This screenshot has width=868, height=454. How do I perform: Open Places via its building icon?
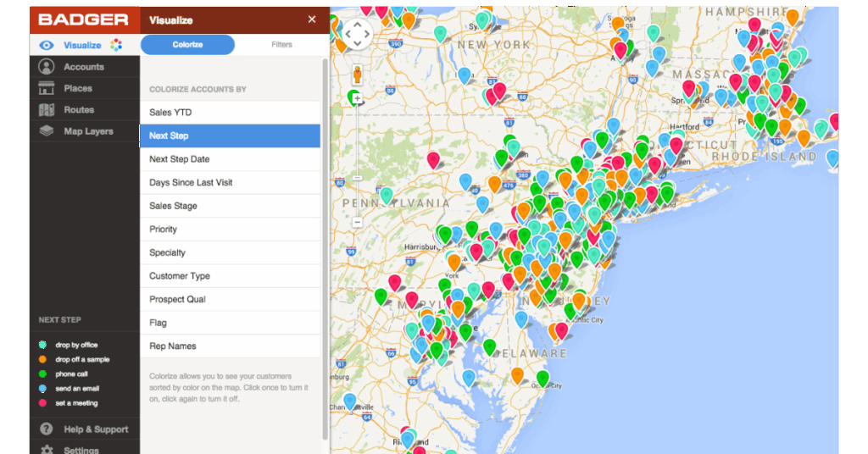pos(47,88)
